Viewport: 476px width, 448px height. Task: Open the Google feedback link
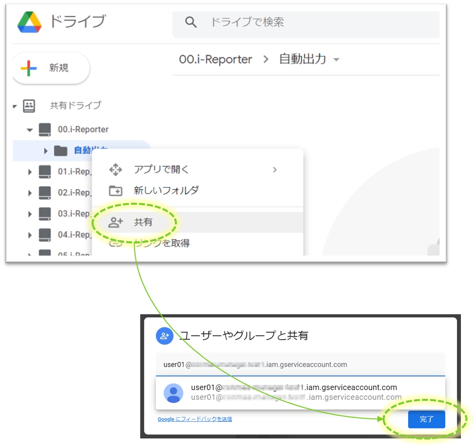[x=195, y=419]
